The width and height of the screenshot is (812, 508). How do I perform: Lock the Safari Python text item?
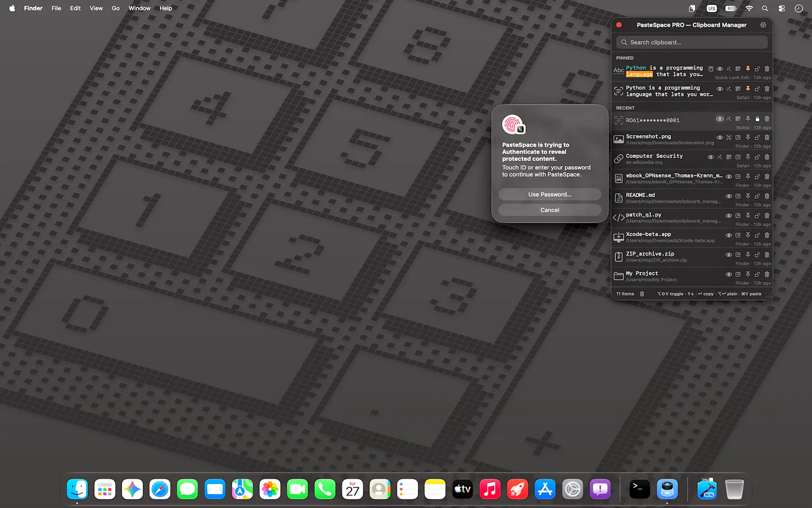[x=757, y=88]
